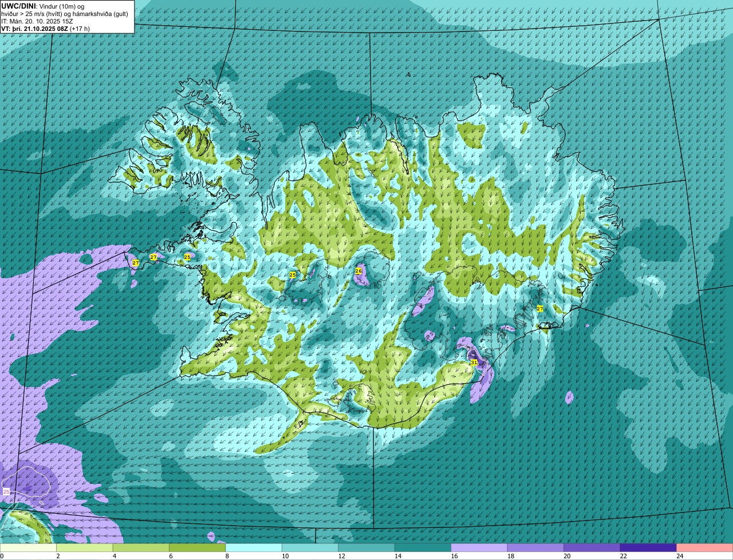Screen dimensions: 733x560
Task: Click the "18" tick on the color scale
Action: (510, 556)
